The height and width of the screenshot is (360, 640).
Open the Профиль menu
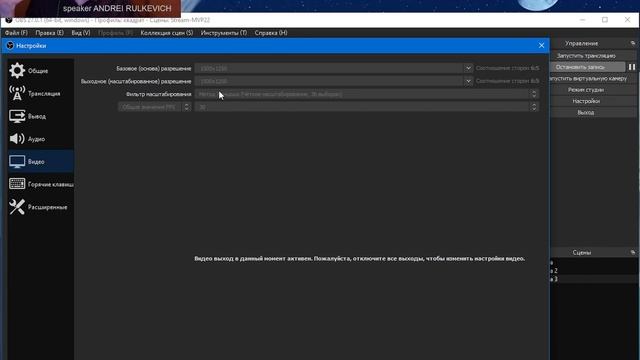point(116,33)
